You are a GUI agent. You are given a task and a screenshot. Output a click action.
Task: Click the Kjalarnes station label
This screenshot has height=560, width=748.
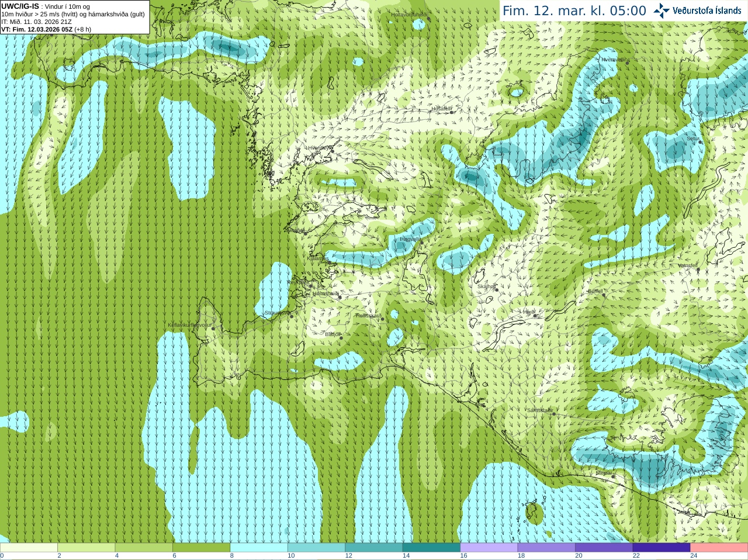click(x=318, y=258)
